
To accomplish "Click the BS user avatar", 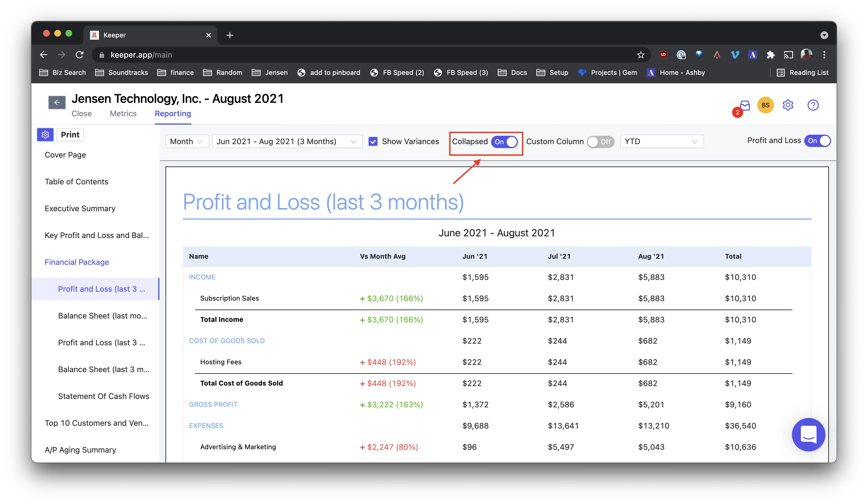I will click(x=765, y=105).
